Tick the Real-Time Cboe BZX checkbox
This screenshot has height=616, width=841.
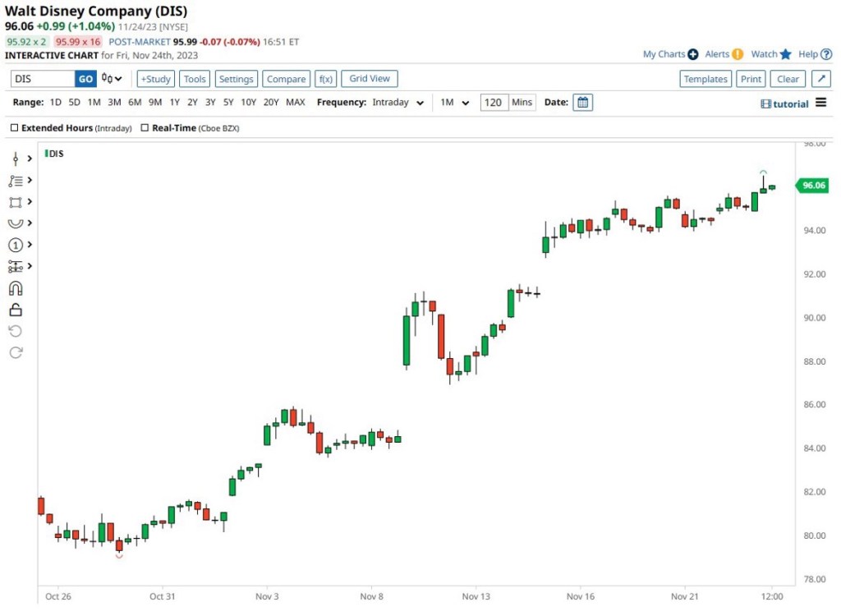(x=145, y=128)
